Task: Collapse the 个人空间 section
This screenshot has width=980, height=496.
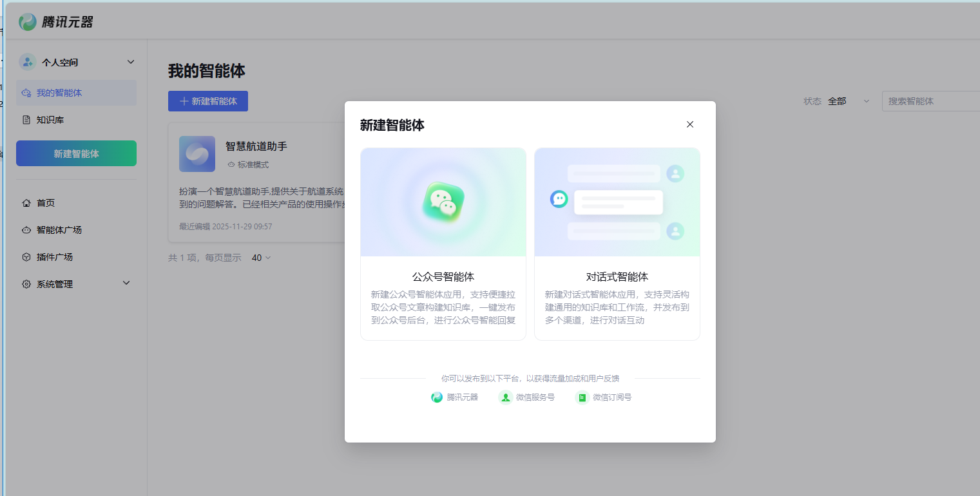Action: 130,61
